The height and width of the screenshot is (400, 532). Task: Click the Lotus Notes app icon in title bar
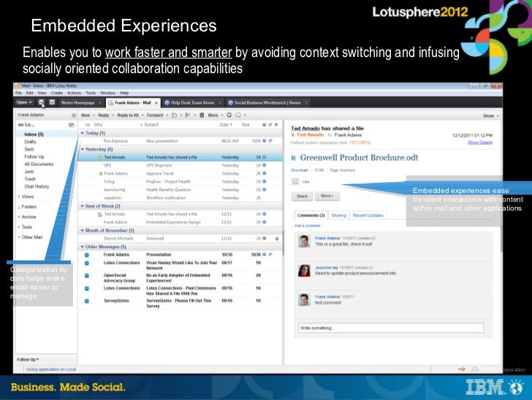pos(17,86)
